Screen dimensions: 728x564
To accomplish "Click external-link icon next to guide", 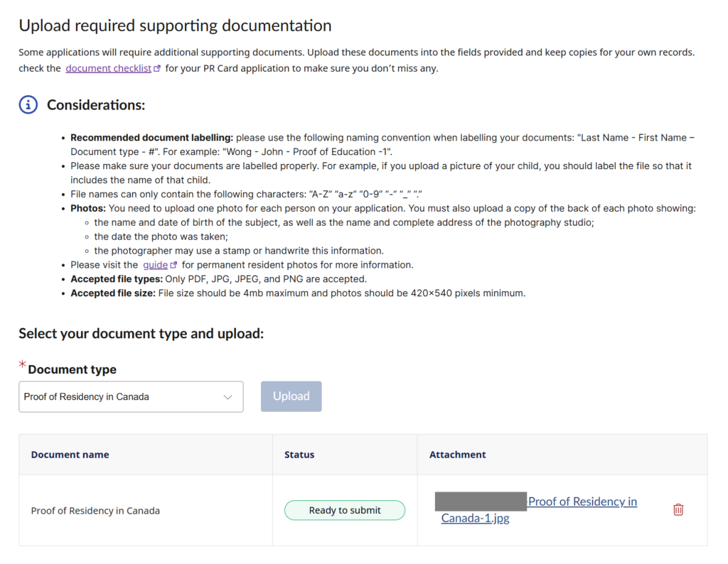I will click(174, 265).
